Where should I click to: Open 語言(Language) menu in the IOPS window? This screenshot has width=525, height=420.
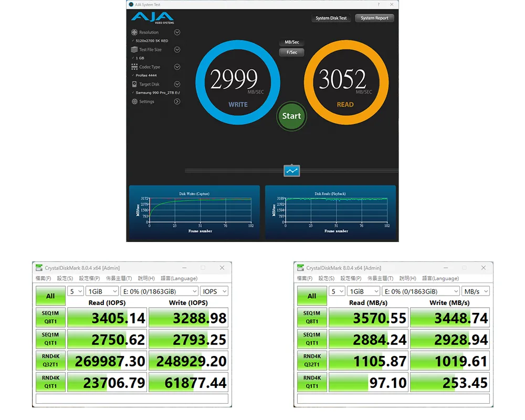click(179, 278)
